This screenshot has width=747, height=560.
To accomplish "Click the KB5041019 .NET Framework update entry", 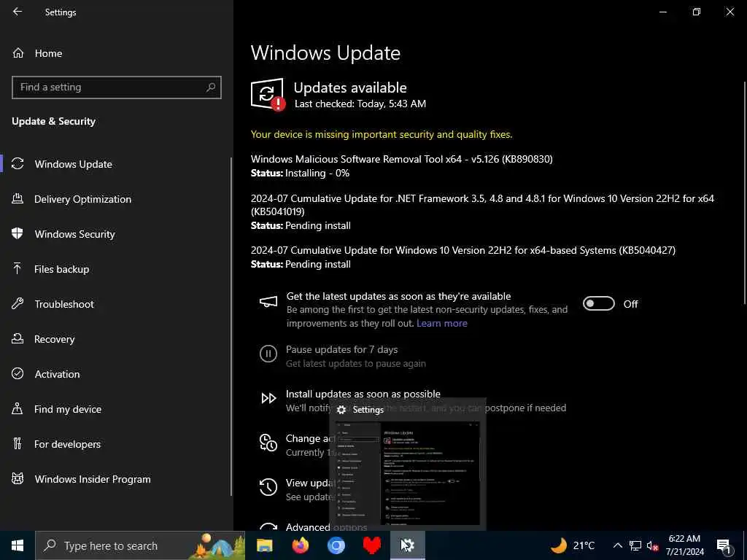I will [x=482, y=212].
